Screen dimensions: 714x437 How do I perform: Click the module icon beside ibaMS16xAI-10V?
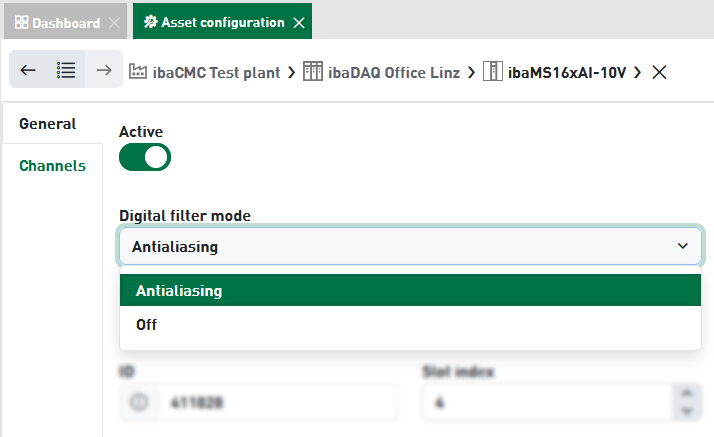[492, 71]
